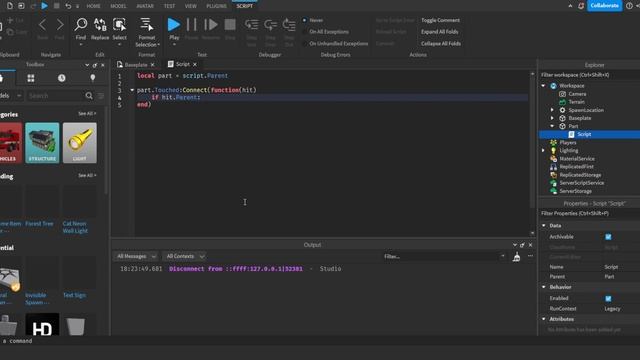Expand the Baseplate node in Explorer
Screen dimensions: 640x360
tap(552, 118)
